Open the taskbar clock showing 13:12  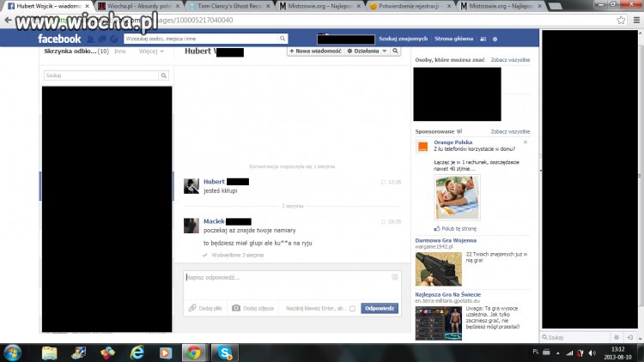click(x=617, y=353)
